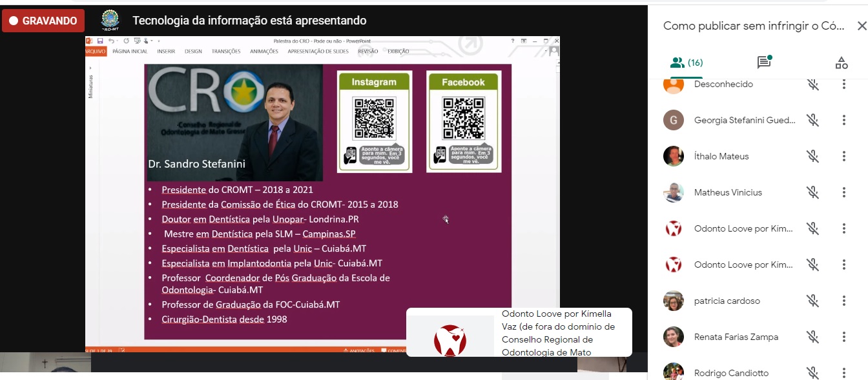
Task: Click the PowerPoint help question mark
Action: click(513, 41)
